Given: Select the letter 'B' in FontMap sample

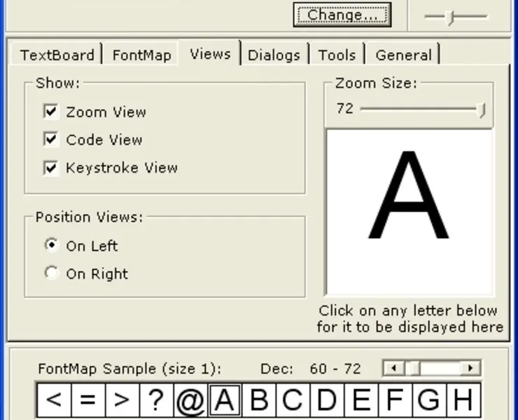Looking at the screenshot, I should (x=258, y=401).
